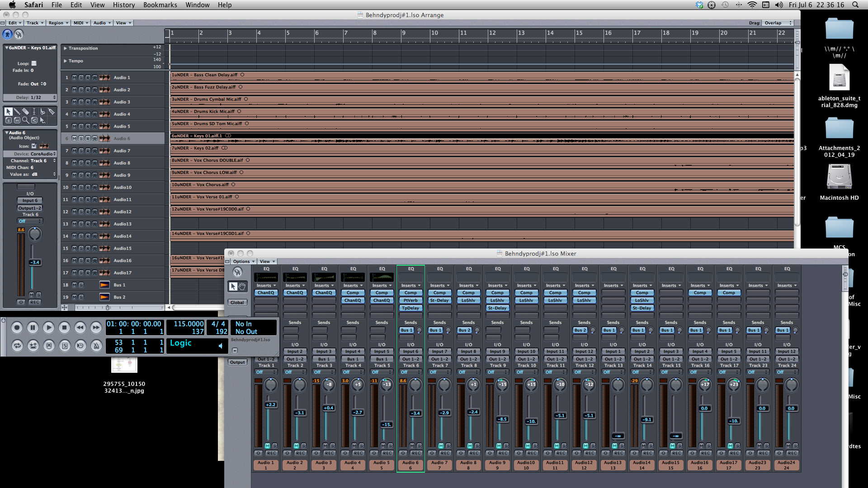868x488 pixels.
Task: Enable the Metronome click button
Action: [x=96, y=346]
